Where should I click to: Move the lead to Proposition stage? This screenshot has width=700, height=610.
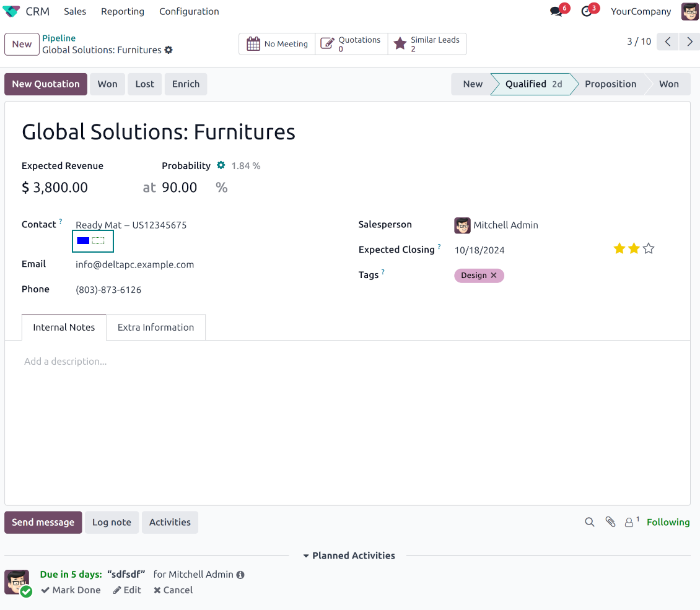tap(610, 84)
